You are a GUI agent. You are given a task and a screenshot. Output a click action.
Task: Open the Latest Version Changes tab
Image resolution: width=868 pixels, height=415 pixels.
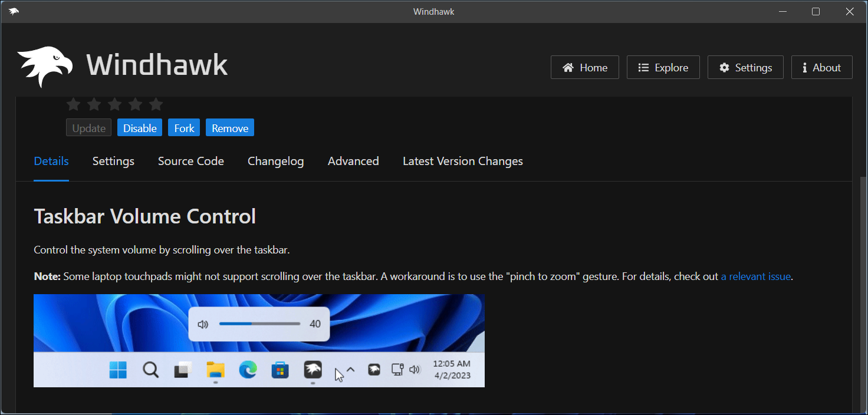(462, 161)
